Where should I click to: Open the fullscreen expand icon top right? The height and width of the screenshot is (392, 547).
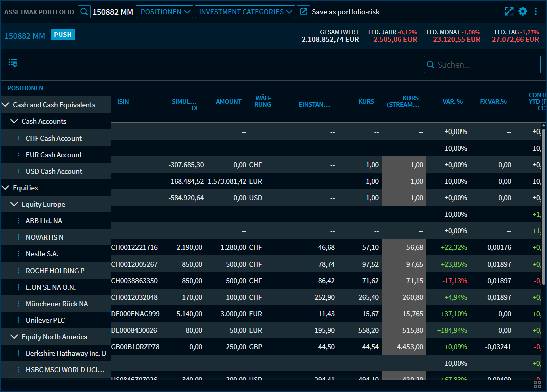pyautogui.click(x=509, y=11)
